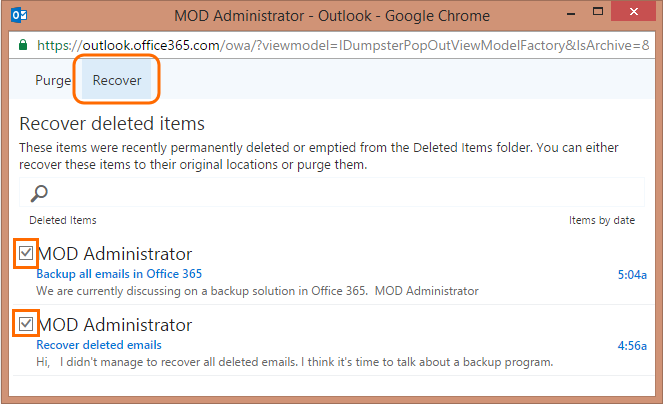Uncheck the Recover deleted emails message checkbox
The width and height of the screenshot is (663, 404).
[26, 324]
